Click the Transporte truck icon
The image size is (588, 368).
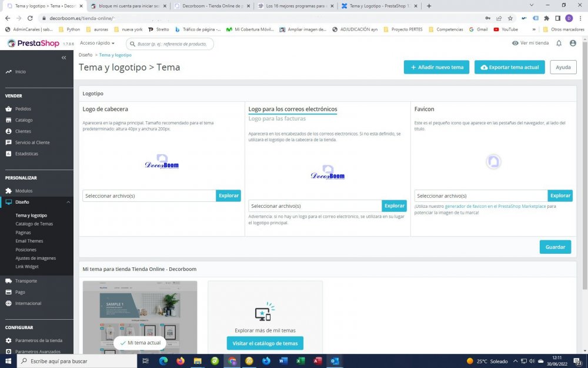click(9, 281)
